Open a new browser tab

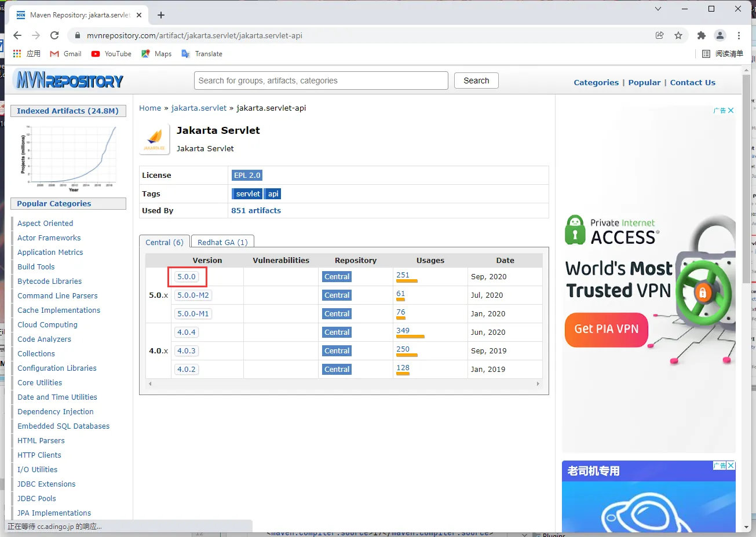[161, 15]
